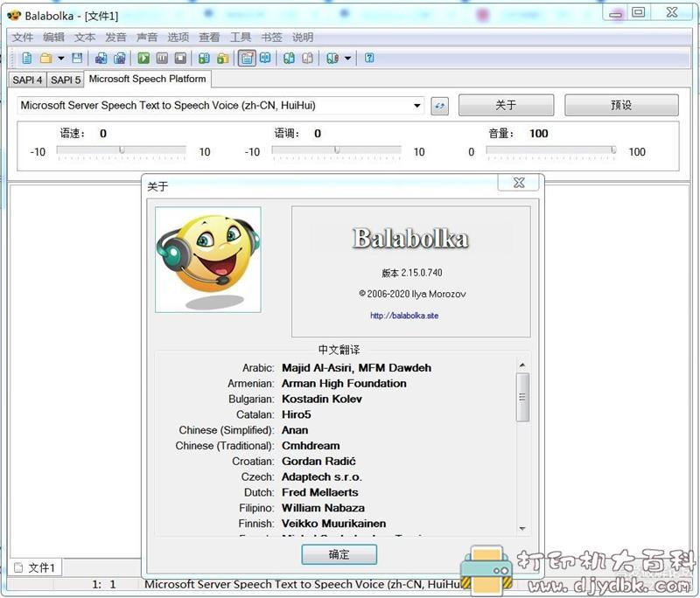Toggle the highlighted panel toolbar icon
700x598 pixels.
[x=247, y=58]
